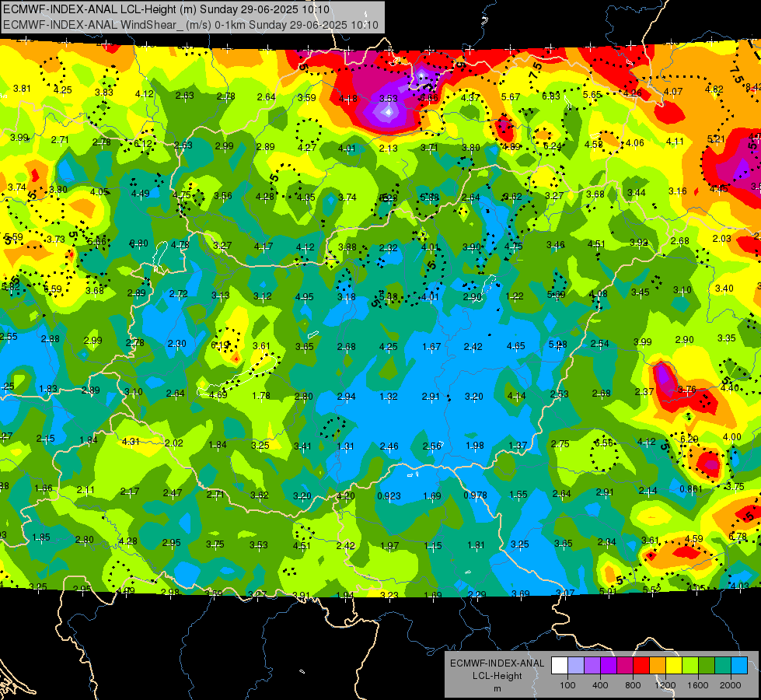Select the light purple legend swatch

pyautogui.click(x=592, y=666)
